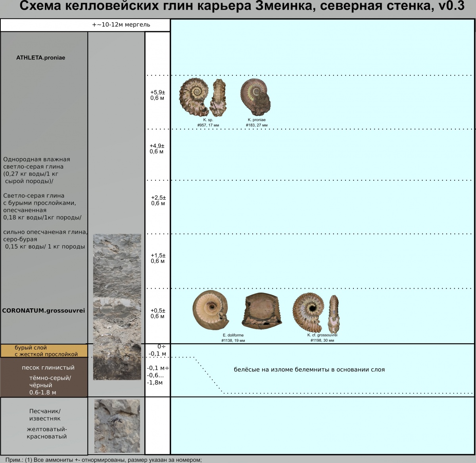Click the '+5,9± 0,6 м' height label

pyautogui.click(x=157, y=95)
